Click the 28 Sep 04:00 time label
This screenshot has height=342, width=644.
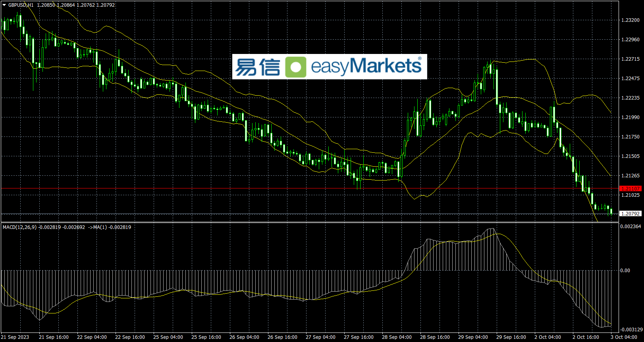pos(397,337)
